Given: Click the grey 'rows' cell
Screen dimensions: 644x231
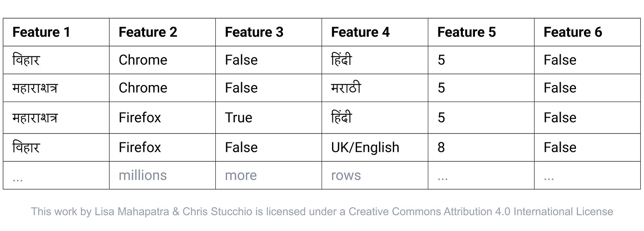Looking at the screenshot, I should coord(346,175).
